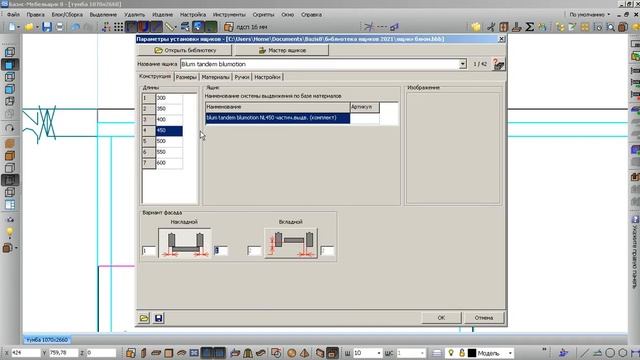Screen dimensions: 640x360
Task: Open the drawer name Blum tandem dropdown
Action: (x=462, y=64)
